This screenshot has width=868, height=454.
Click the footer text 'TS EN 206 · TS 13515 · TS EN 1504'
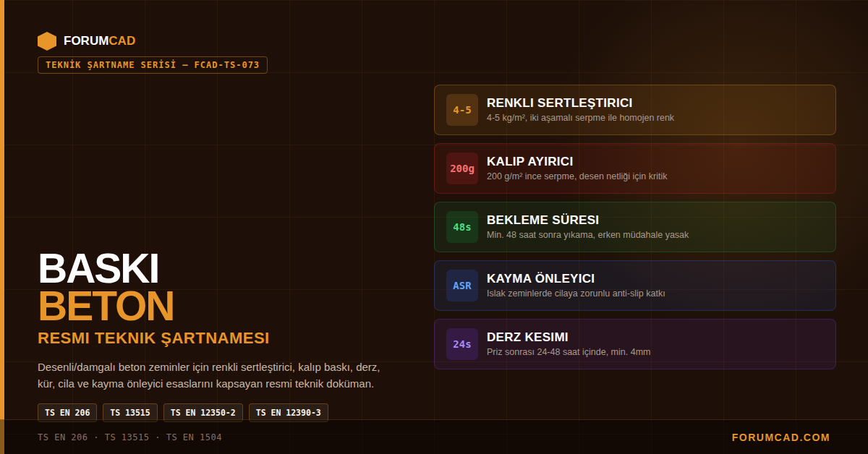click(129, 437)
